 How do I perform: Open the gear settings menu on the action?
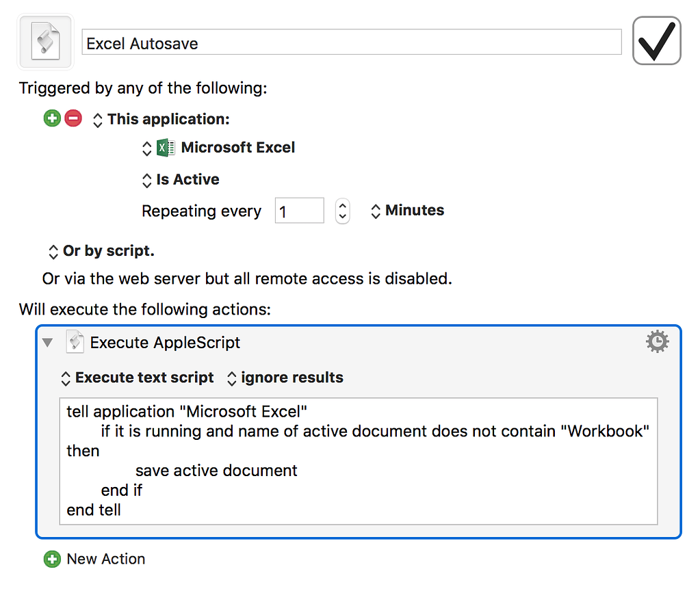tap(657, 341)
